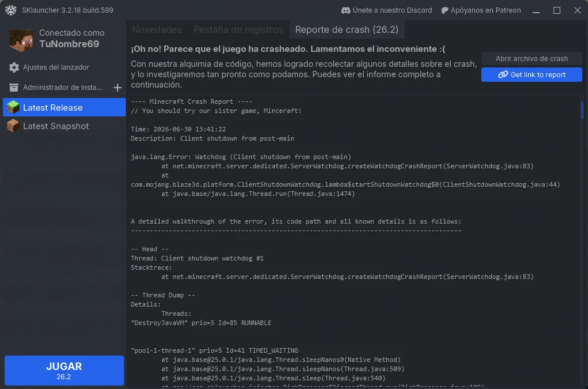Image resolution: width=588 pixels, height=389 pixels.
Task: Open the Novedades tab
Action: [157, 29]
